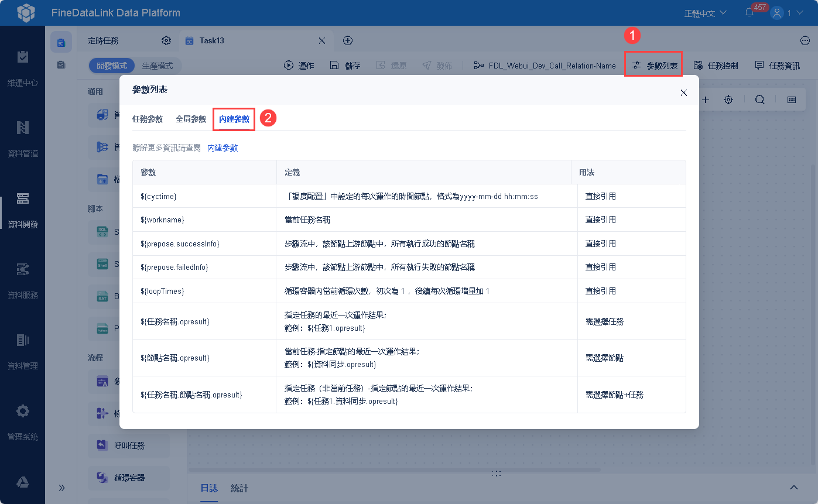Open the 任務參數 tab
This screenshot has width=818, height=504.
coord(148,119)
